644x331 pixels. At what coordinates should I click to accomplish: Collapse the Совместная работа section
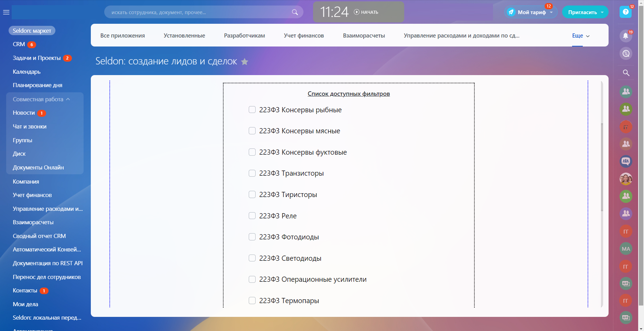(x=41, y=99)
